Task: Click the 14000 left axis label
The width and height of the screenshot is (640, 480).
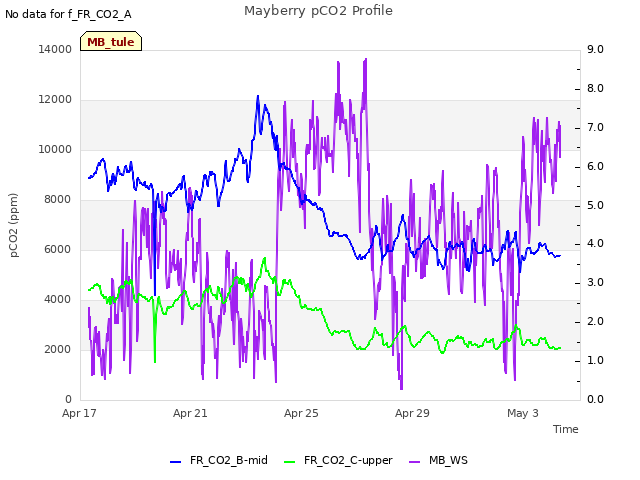Action: (55, 49)
